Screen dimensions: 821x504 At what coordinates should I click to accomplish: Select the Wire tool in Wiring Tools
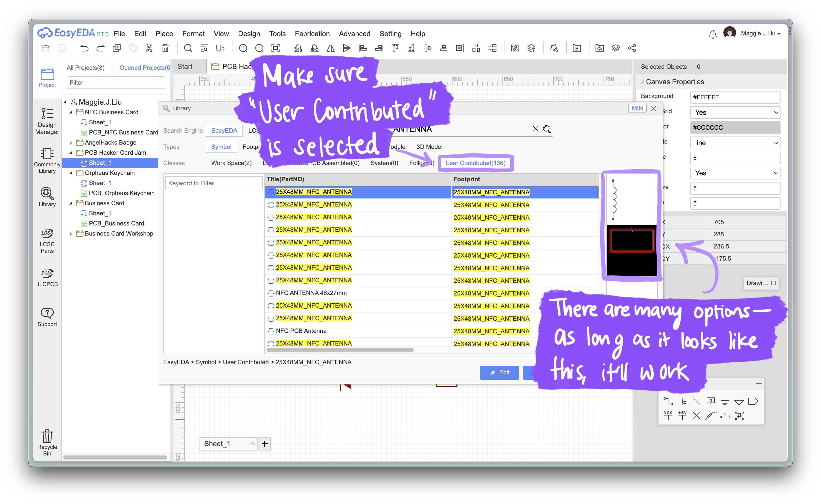(668, 401)
